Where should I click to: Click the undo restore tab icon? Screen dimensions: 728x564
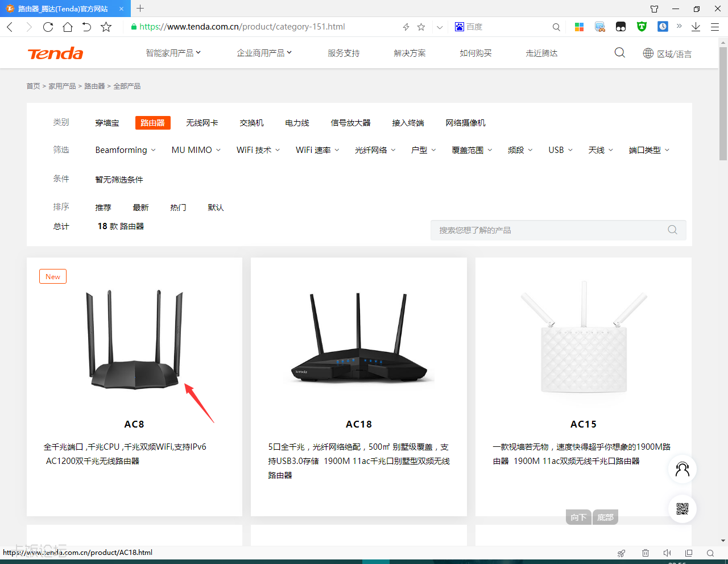click(x=86, y=27)
